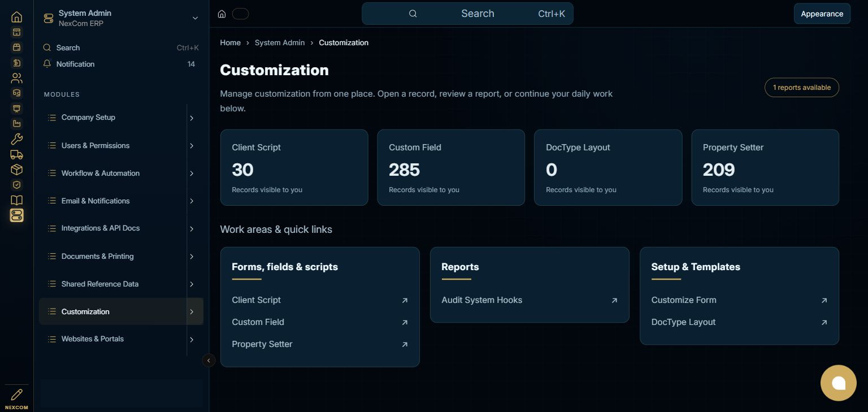This screenshot has height=412, width=868.
Task: Open the delivery truck icon in the rail
Action: click(x=16, y=154)
